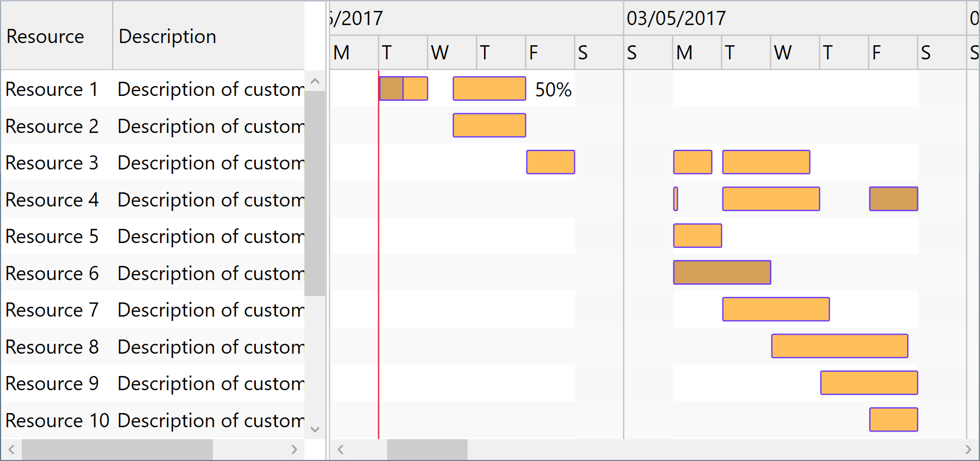Click the Resource 5 row label
Viewport: 980px width, 461px height.
coord(52,236)
